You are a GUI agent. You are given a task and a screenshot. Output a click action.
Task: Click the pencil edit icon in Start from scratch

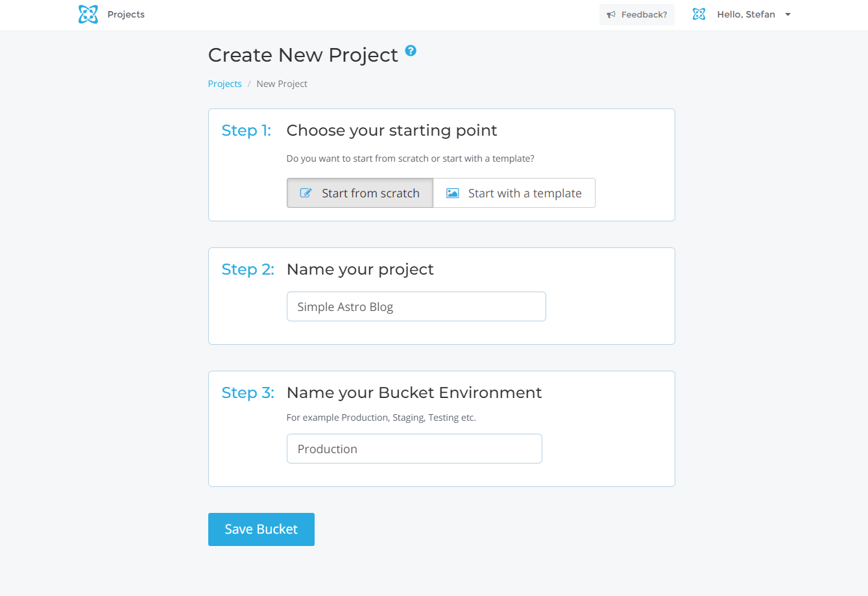click(x=306, y=193)
